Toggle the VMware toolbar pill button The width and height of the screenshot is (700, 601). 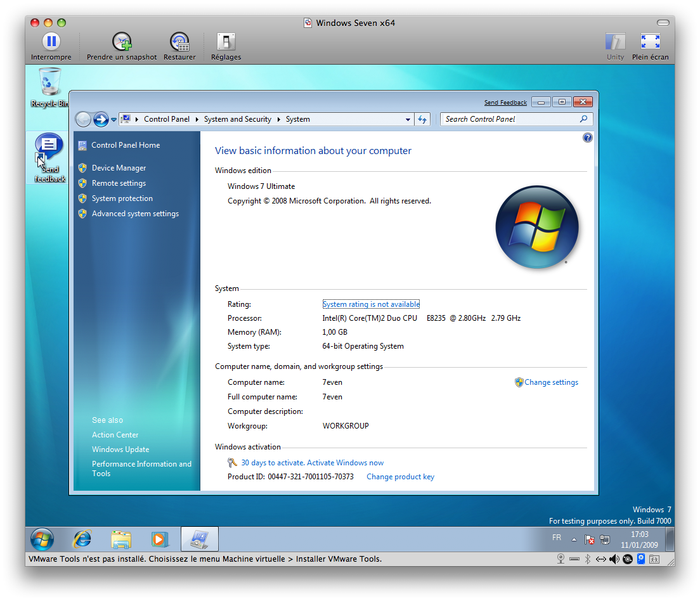click(663, 23)
